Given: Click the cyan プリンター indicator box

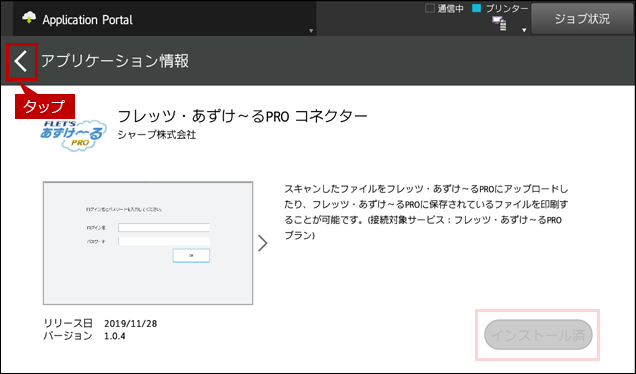Looking at the screenshot, I should 477,8.
